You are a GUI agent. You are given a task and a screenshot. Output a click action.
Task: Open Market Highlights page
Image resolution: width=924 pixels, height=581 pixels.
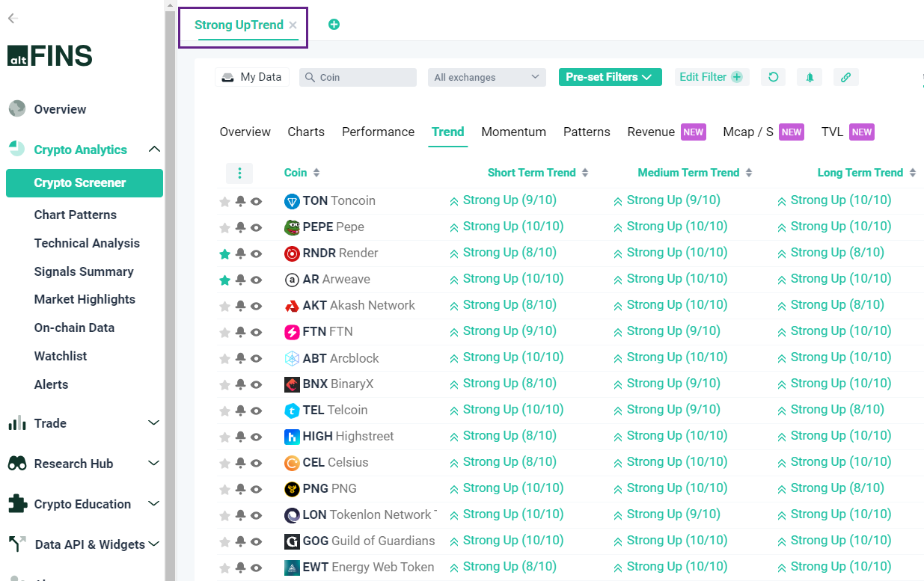(85, 299)
